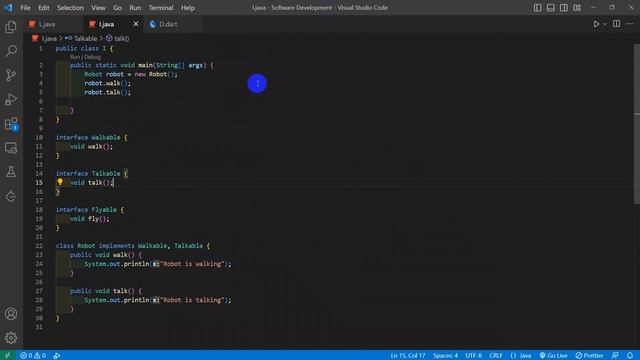
Task: Switch to the L.java tab
Action: coord(53,24)
